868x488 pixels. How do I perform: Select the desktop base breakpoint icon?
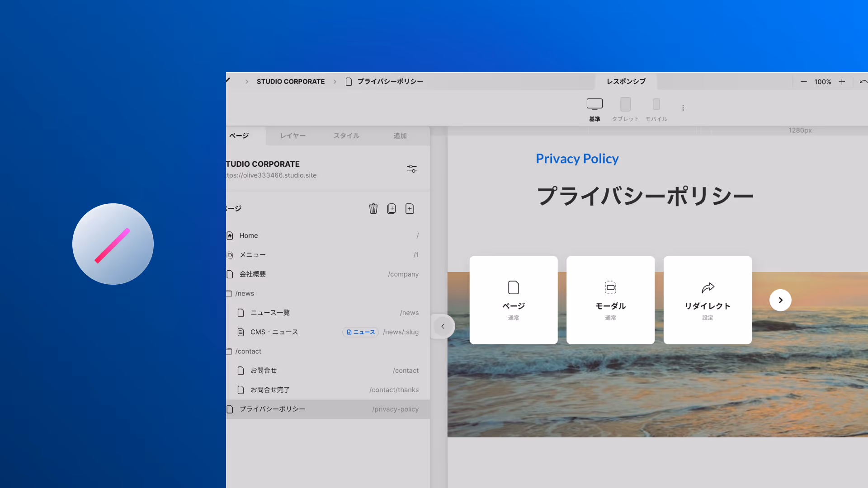pos(594,104)
